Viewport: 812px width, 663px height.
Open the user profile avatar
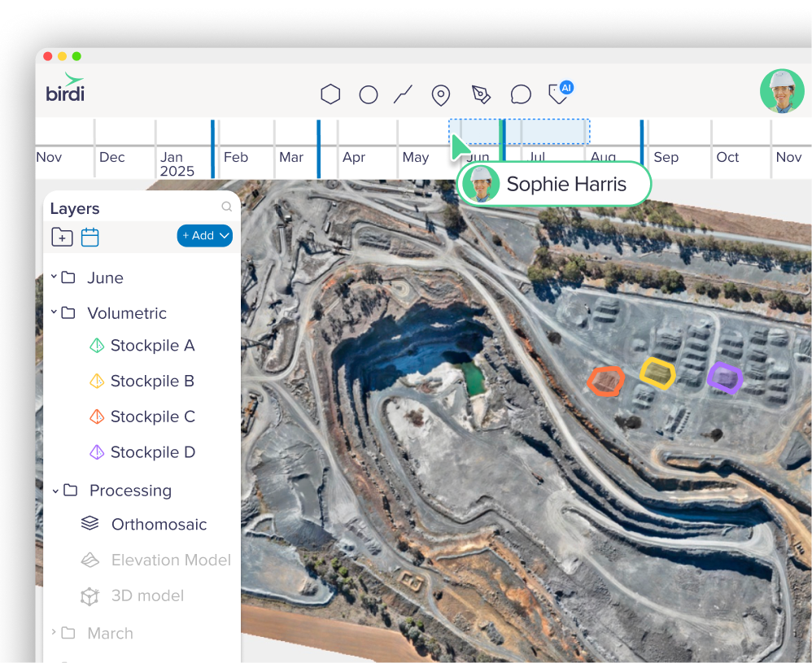pyautogui.click(x=782, y=91)
